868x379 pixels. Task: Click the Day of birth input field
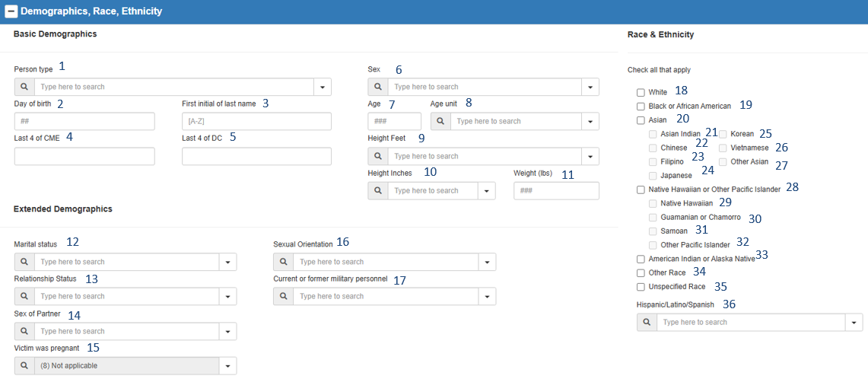click(84, 121)
